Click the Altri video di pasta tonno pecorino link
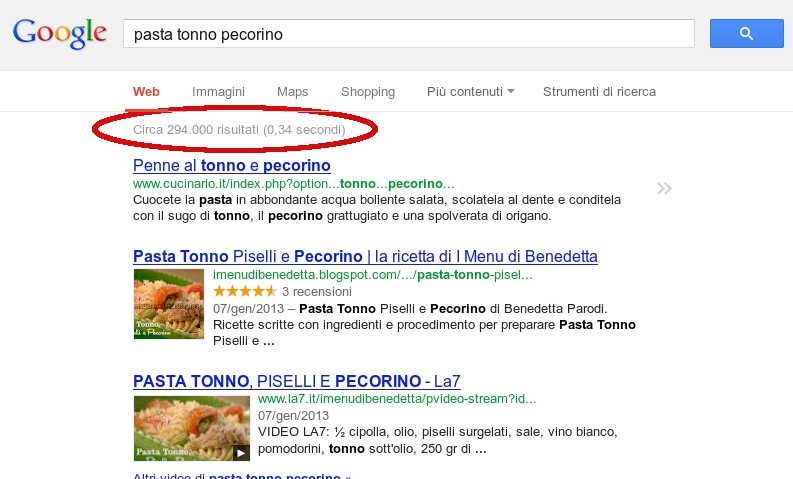 point(242,475)
